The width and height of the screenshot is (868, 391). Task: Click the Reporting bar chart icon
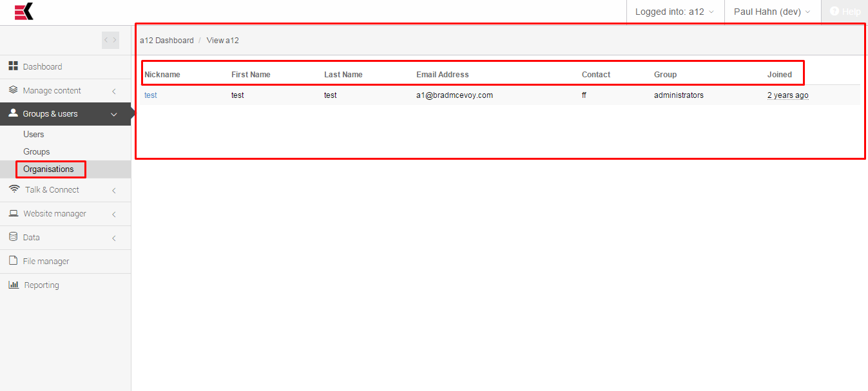click(14, 285)
